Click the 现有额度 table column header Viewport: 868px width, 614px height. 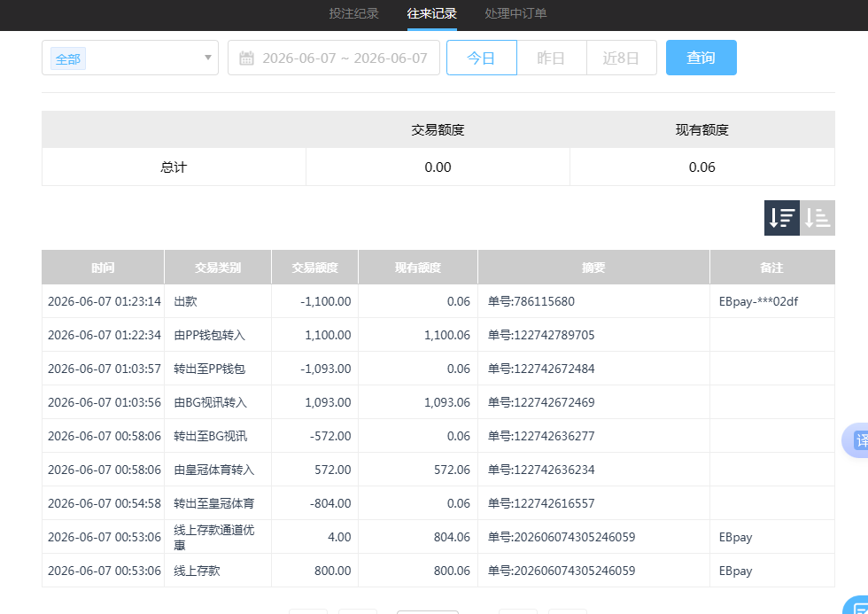coord(418,268)
